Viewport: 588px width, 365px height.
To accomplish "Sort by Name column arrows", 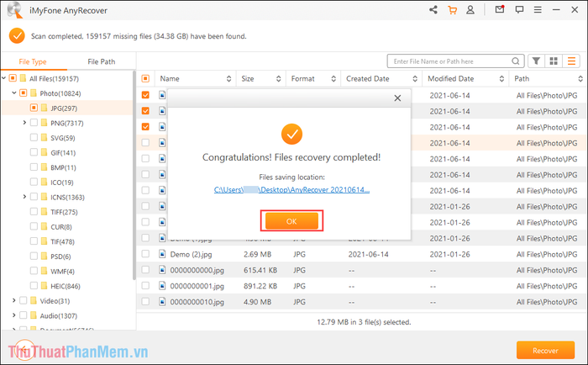I will [228, 78].
